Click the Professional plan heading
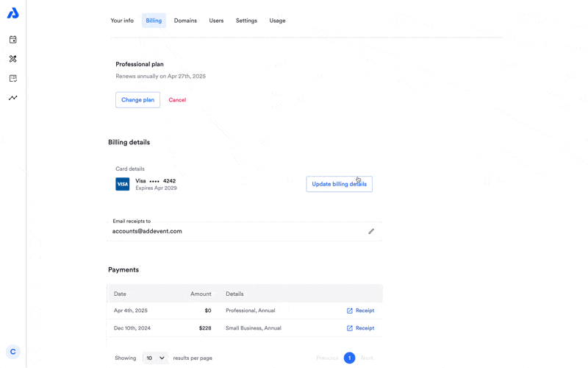This screenshot has height=368, width=588. tap(140, 64)
